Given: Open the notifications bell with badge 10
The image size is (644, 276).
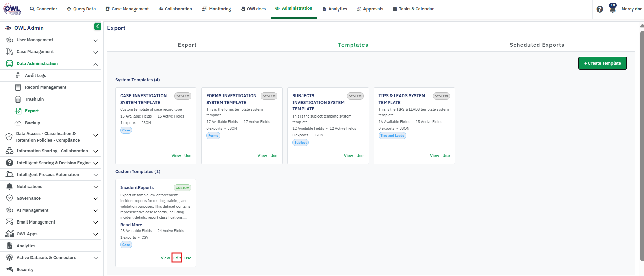Looking at the screenshot, I should [x=612, y=8].
